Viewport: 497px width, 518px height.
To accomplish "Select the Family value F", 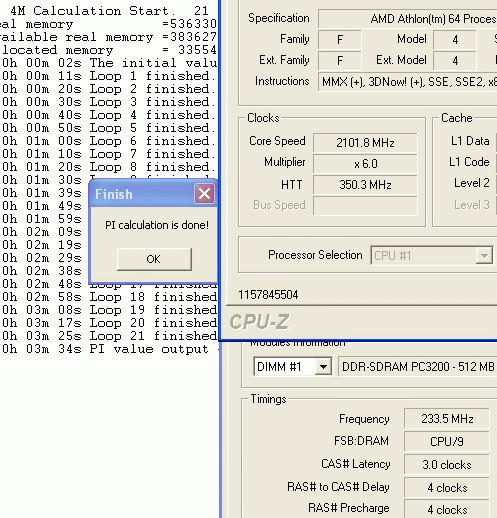I will point(340,40).
